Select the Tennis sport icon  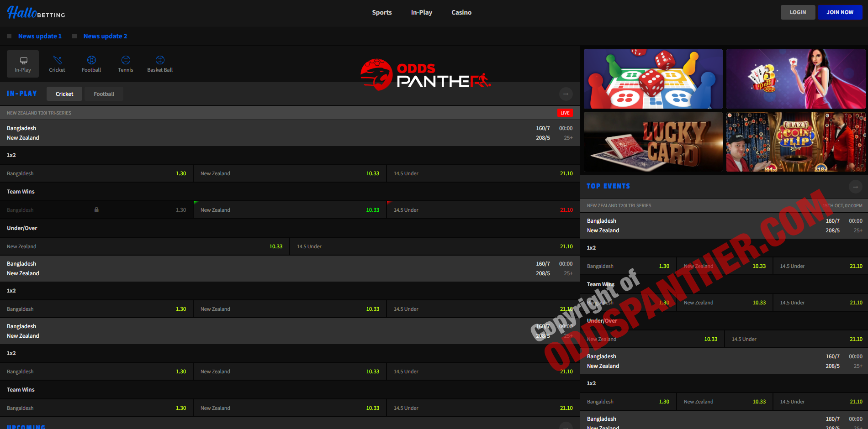[x=126, y=64]
